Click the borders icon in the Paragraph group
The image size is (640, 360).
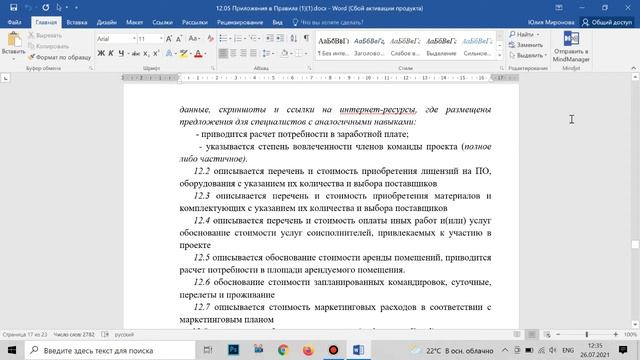[299, 53]
